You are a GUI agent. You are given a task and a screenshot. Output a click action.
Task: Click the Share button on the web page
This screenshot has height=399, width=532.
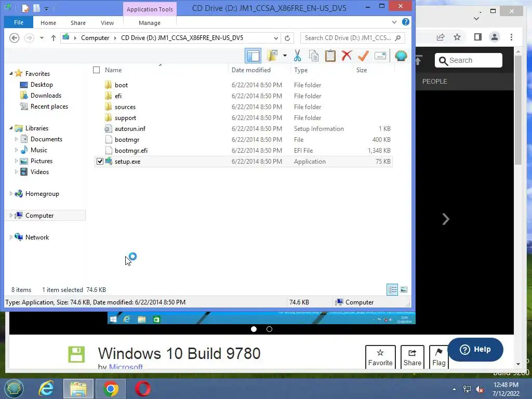coord(412,357)
